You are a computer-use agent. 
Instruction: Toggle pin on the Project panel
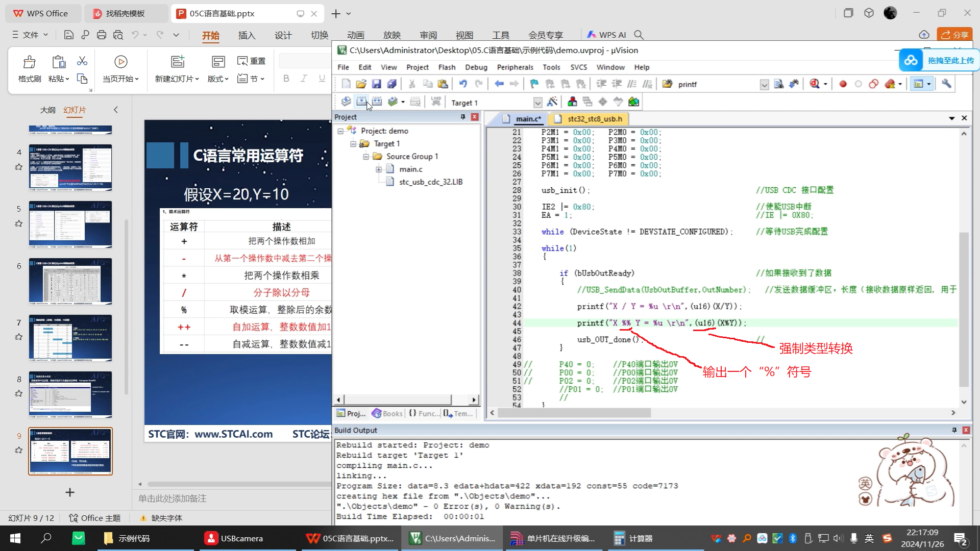pyautogui.click(x=463, y=117)
